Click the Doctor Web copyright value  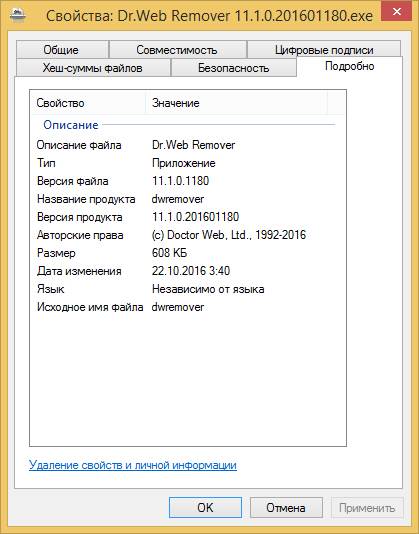click(229, 235)
